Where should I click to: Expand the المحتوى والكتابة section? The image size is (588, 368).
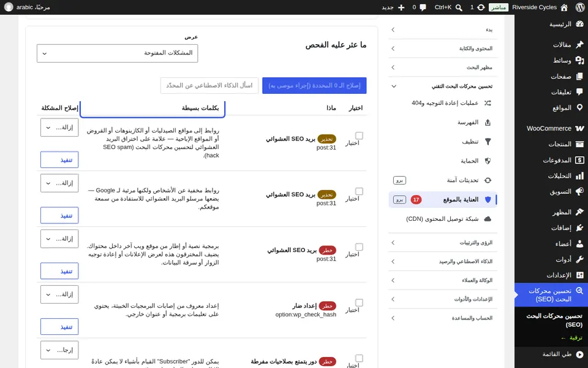pos(443,48)
